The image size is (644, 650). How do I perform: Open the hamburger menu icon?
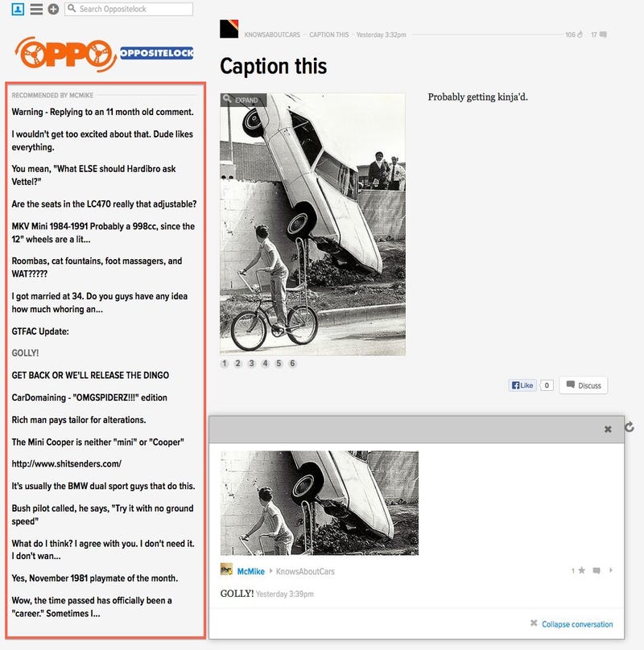click(x=36, y=9)
